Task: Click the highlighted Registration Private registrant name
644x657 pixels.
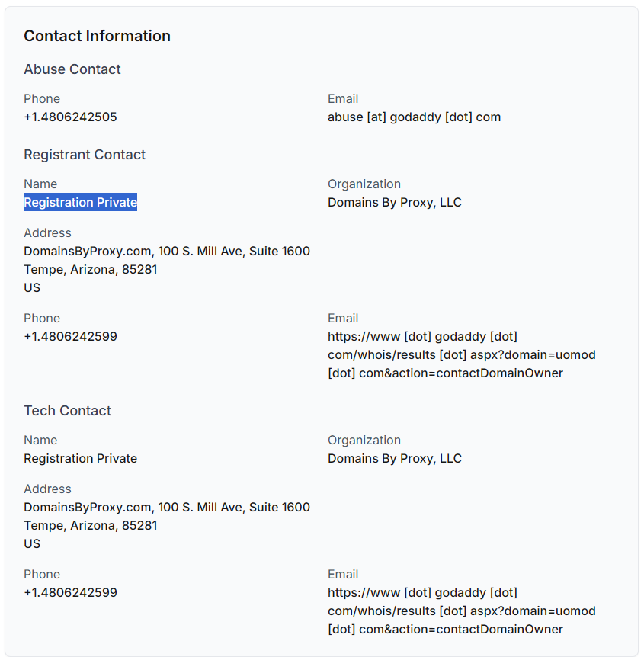Action: click(x=81, y=203)
